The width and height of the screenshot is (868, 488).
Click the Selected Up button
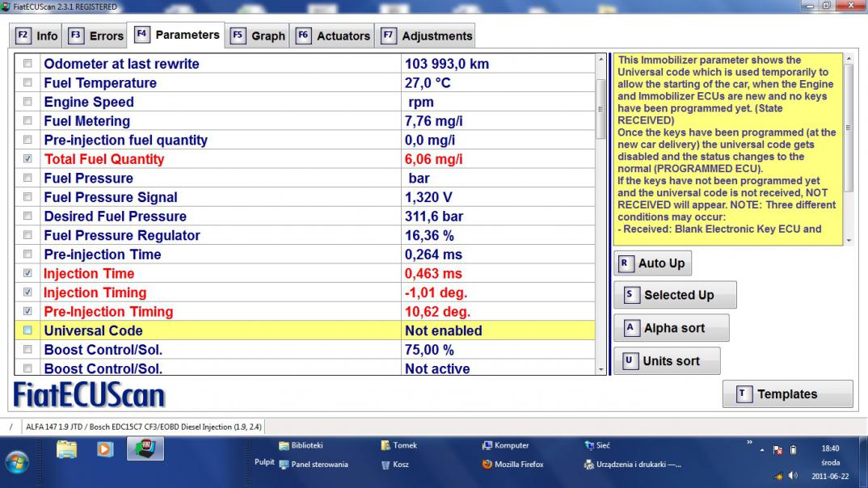tap(676, 295)
